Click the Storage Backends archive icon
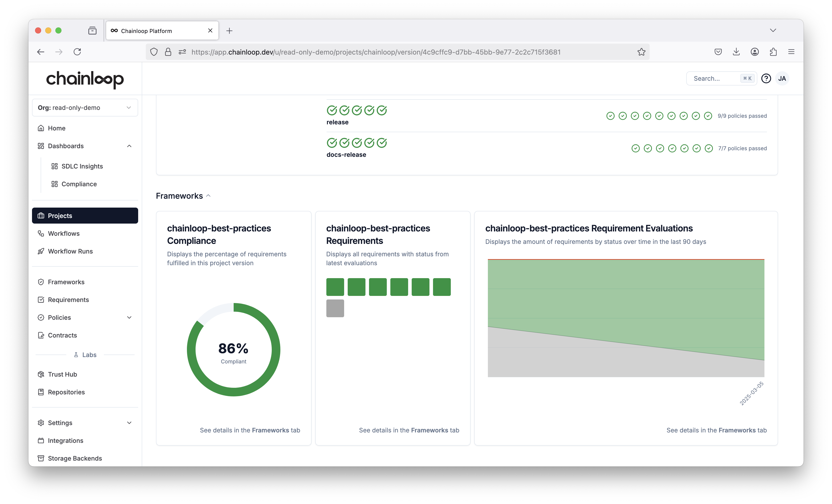This screenshot has height=504, width=832. pos(41,459)
